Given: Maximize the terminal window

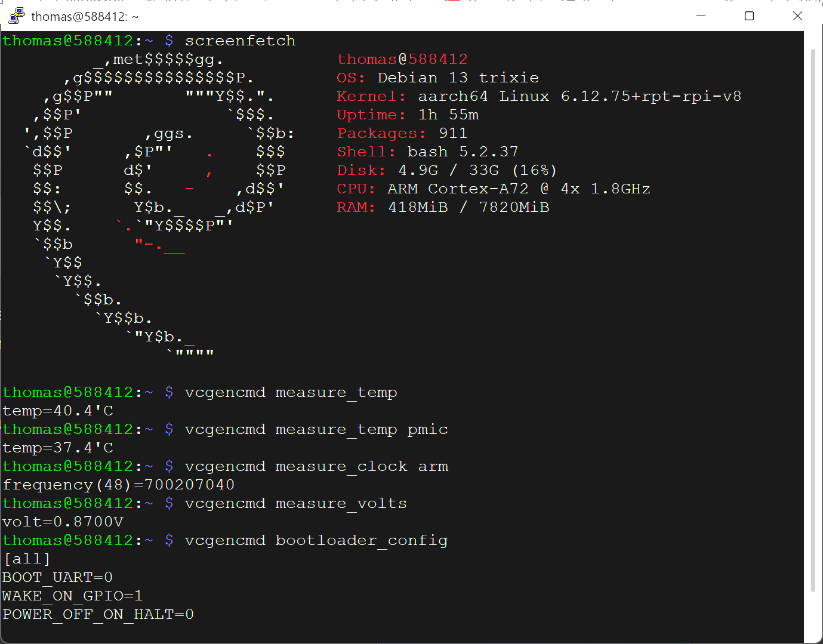Looking at the screenshot, I should click(x=750, y=16).
